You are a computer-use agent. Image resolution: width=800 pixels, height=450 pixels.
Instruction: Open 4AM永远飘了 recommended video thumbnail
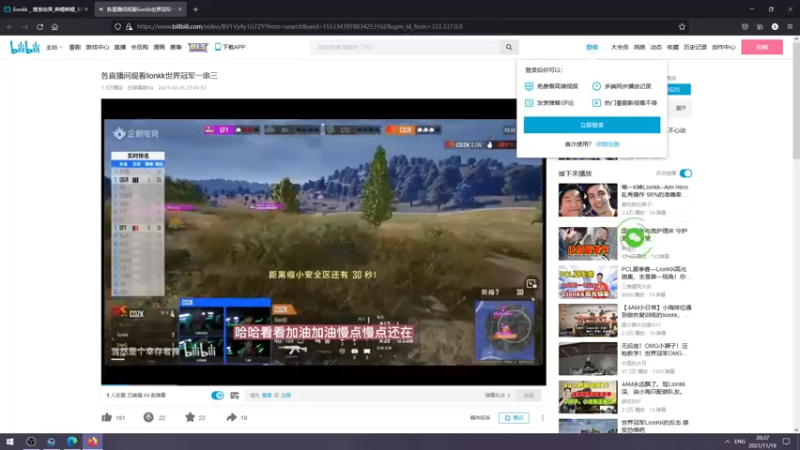(x=588, y=397)
